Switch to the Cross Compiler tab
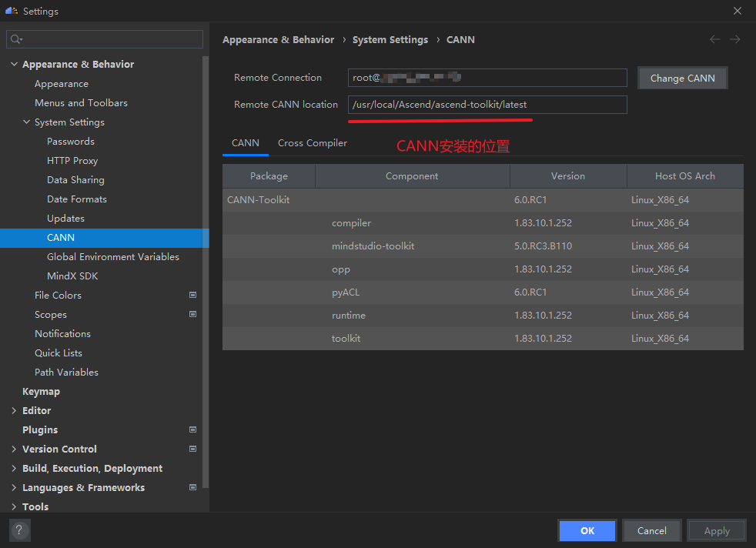The image size is (756, 548). (x=313, y=143)
